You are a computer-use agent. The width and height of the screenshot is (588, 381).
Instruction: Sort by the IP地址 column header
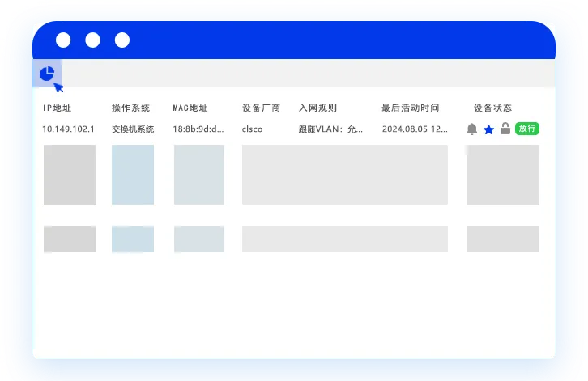click(58, 108)
